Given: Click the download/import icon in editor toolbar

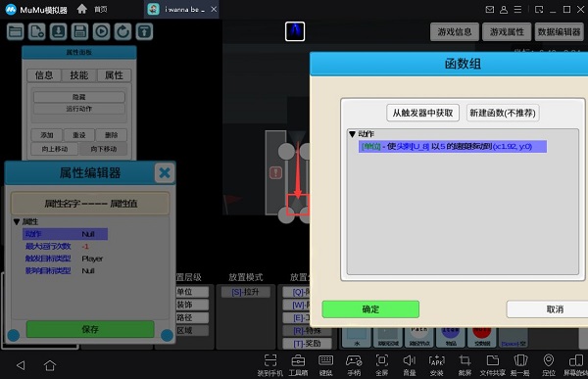Looking at the screenshot, I should (58, 31).
